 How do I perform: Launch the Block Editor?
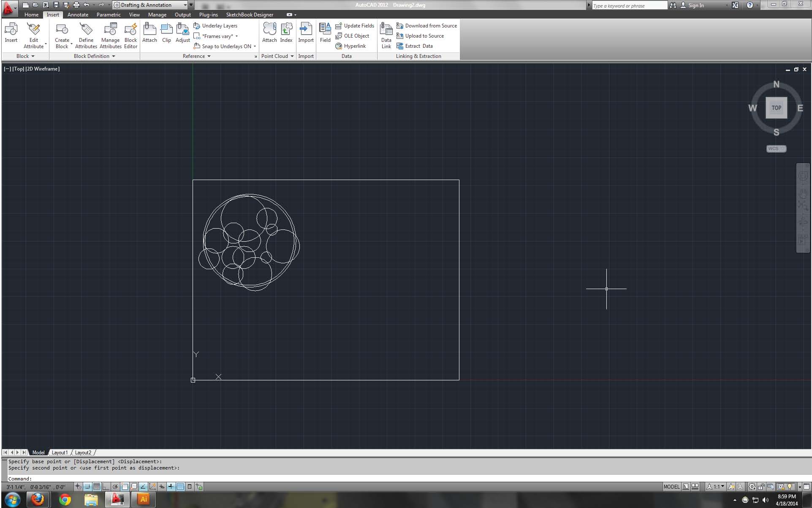pos(130,36)
